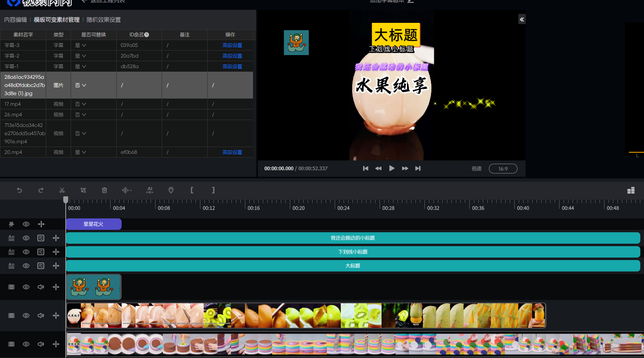Open ID naming help tooltip icon
644x358 pixels.
click(x=147, y=35)
